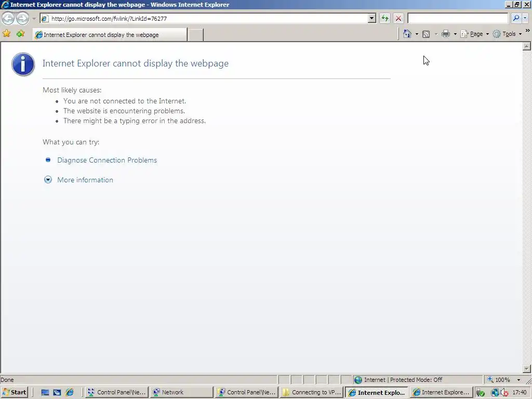
Task: Click the More information link text
Action: 85,180
